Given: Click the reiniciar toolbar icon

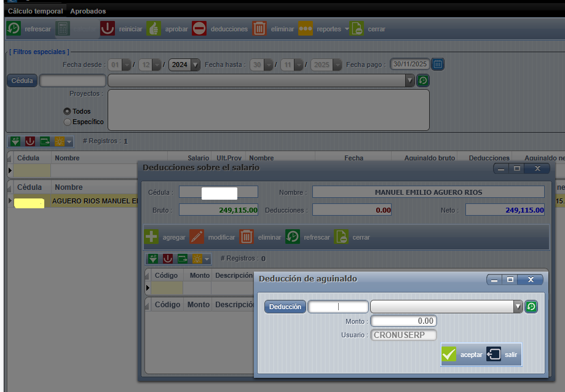Looking at the screenshot, I should [108, 29].
